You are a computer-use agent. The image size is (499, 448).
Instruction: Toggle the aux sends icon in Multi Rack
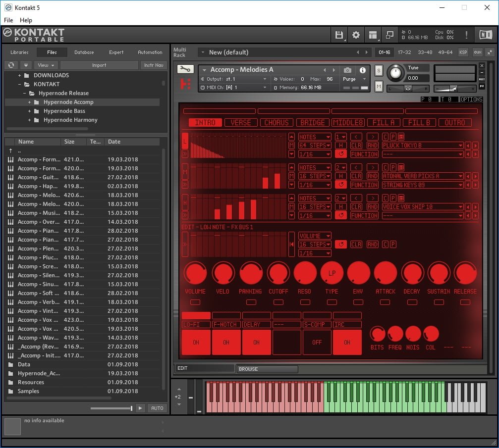[477, 52]
